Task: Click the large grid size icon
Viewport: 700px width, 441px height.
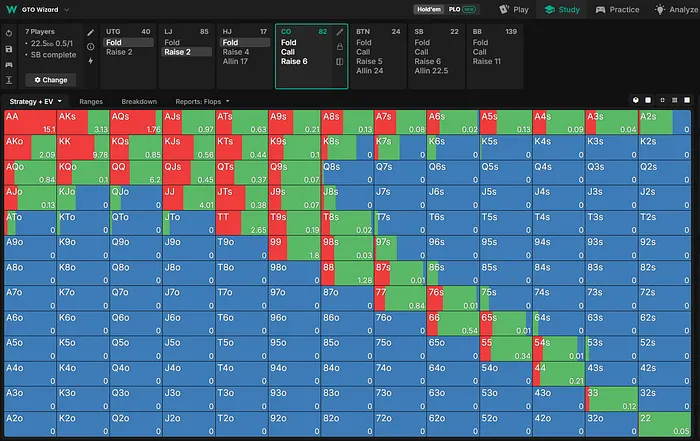Action: coord(687,100)
